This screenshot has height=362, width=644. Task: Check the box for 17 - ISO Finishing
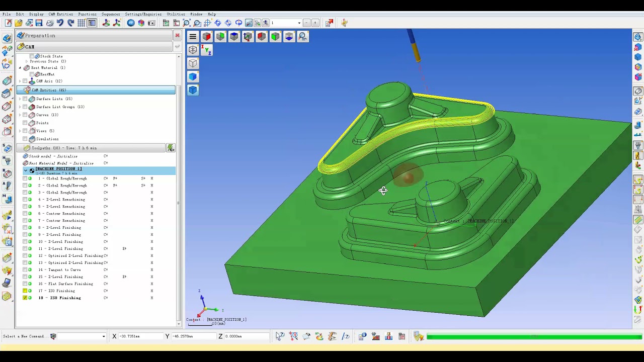[25, 291]
